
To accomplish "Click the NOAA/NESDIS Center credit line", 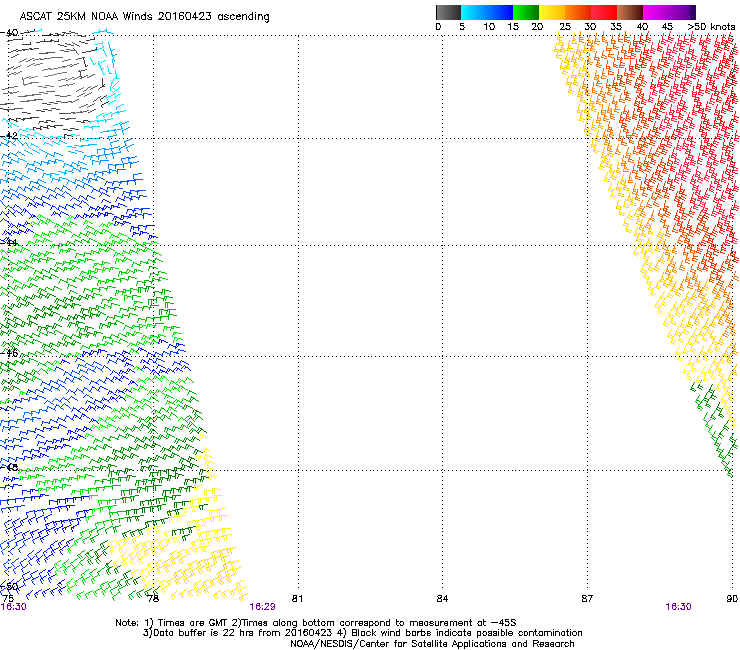I will pos(432,644).
